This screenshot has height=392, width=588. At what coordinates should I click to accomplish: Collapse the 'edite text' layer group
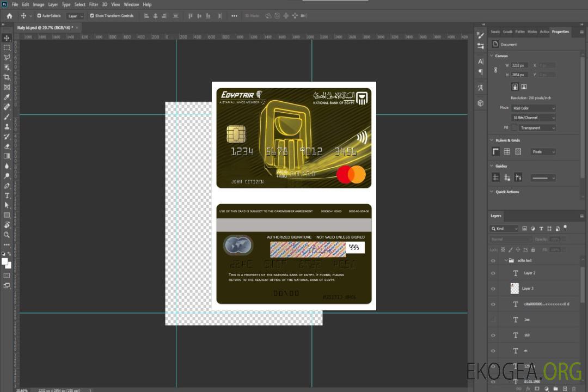point(506,261)
